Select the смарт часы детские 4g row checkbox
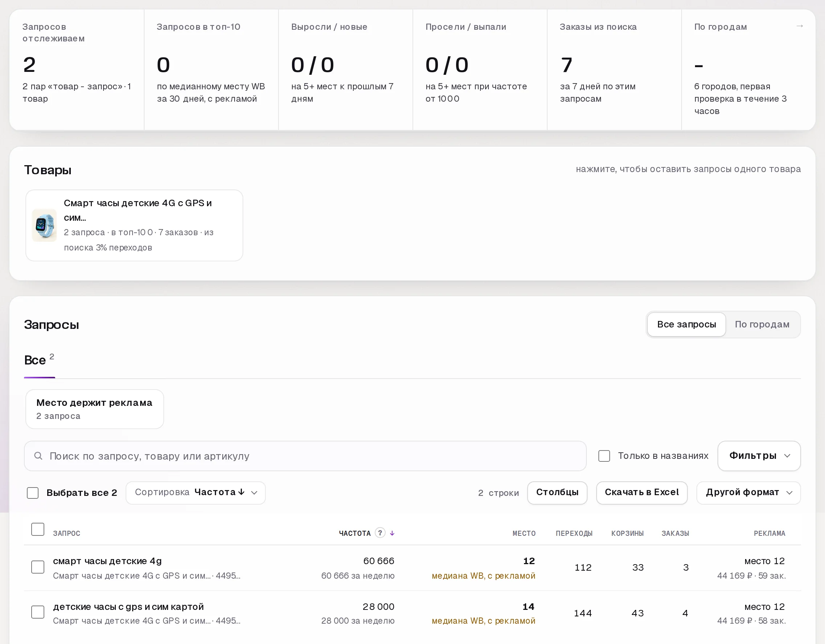Screen dimensions: 825x644 [x=38, y=567]
